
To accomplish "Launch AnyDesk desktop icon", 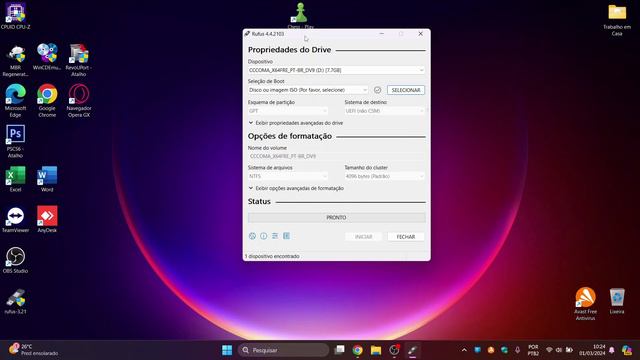I will tap(47, 220).
